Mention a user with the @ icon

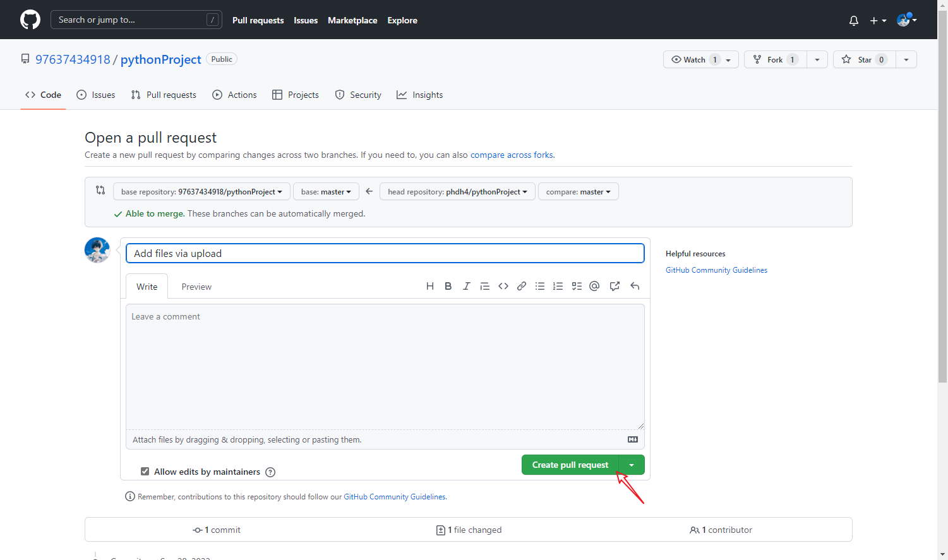coord(594,286)
